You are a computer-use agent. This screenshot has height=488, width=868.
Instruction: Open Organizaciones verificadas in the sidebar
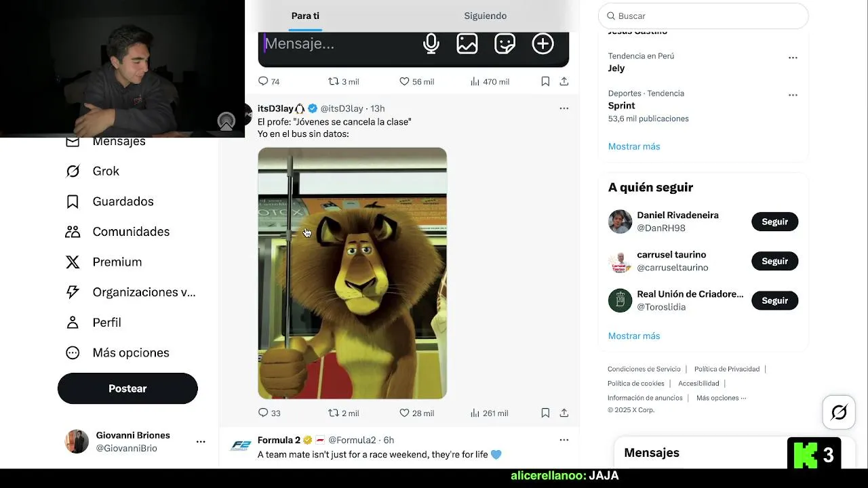pyautogui.click(x=130, y=292)
